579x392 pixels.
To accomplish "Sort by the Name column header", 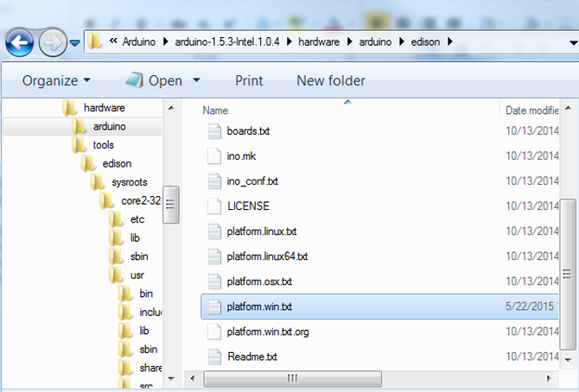I will tap(215, 111).
